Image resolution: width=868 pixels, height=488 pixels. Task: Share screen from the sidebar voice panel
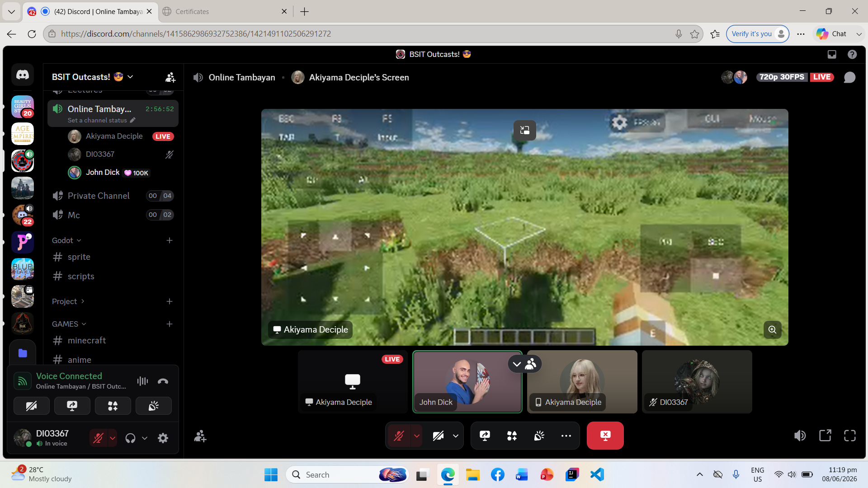[72, 406]
